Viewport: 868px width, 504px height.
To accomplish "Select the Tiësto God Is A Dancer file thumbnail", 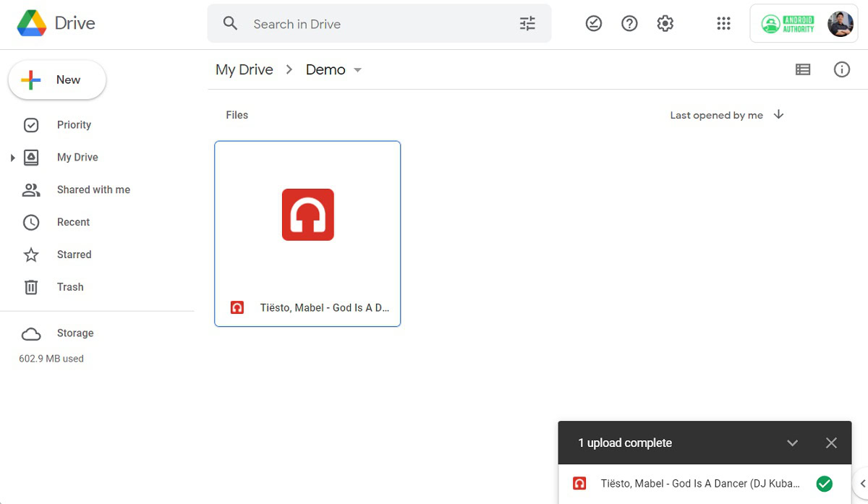I will click(307, 215).
